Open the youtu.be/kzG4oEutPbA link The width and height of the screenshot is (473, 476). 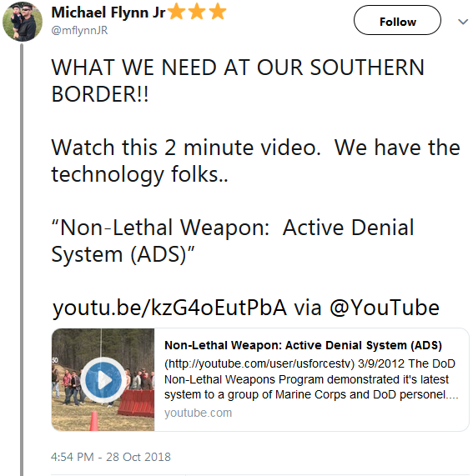(x=169, y=308)
